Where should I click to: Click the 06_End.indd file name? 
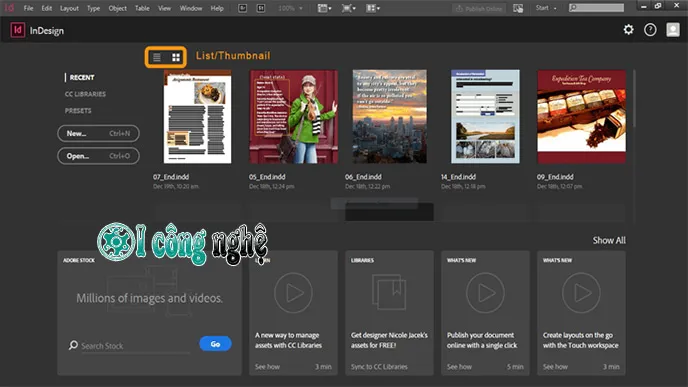click(363, 177)
